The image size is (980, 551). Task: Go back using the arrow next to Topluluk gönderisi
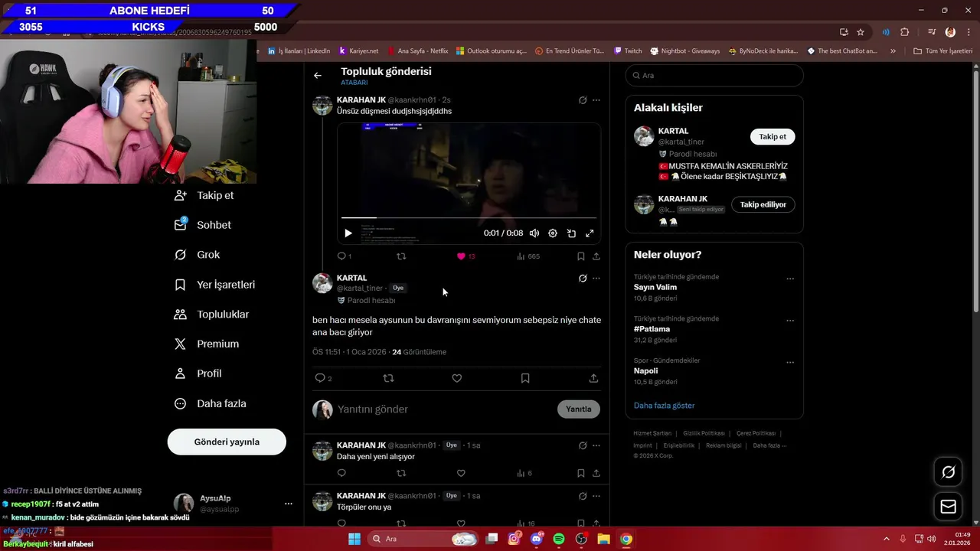[318, 76]
